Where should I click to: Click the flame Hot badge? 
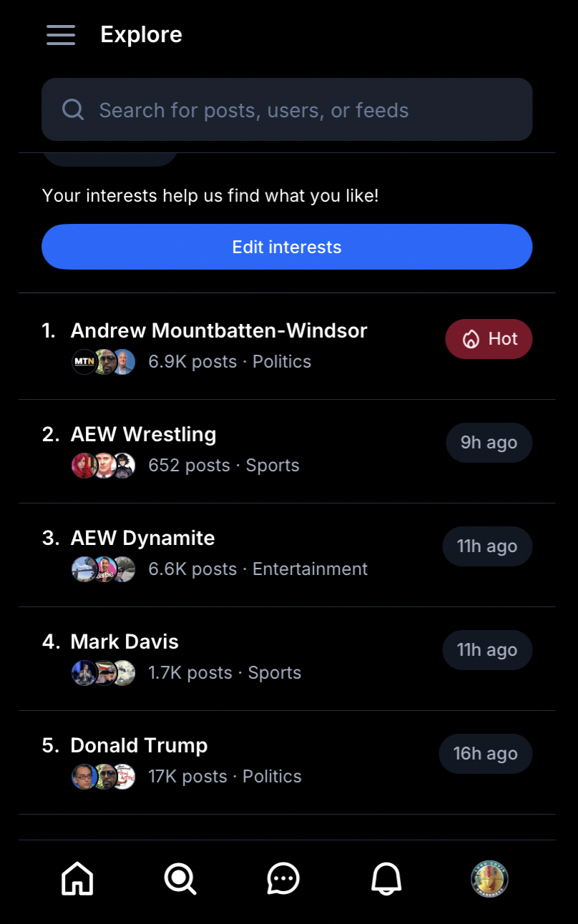click(x=489, y=339)
